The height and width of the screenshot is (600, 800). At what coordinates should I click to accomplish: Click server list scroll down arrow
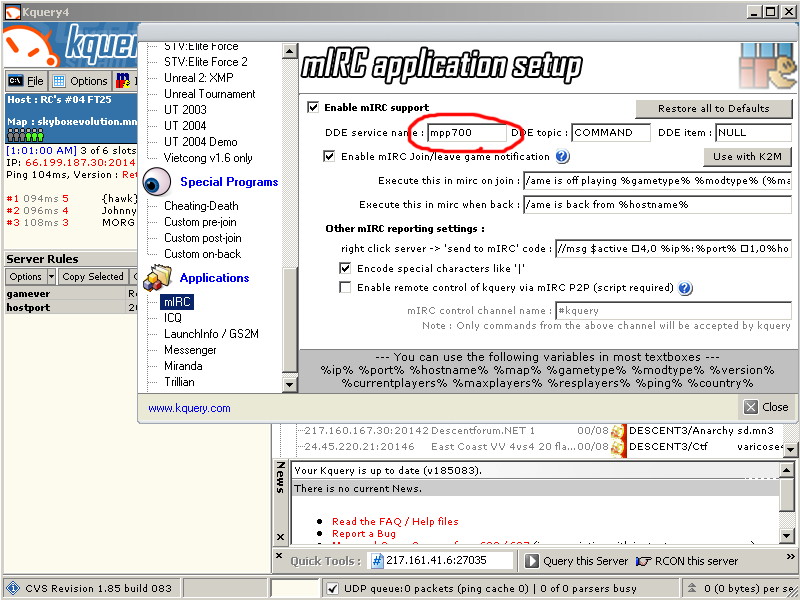(790, 449)
